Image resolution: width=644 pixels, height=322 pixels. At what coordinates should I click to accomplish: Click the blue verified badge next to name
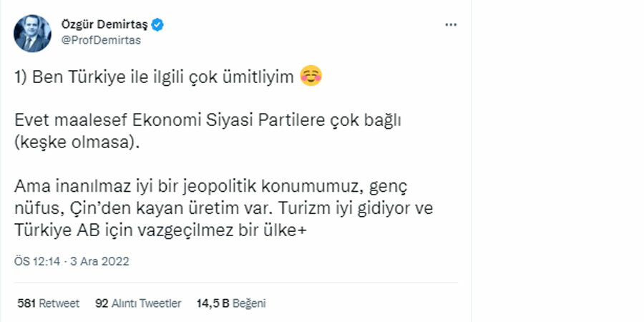(157, 25)
